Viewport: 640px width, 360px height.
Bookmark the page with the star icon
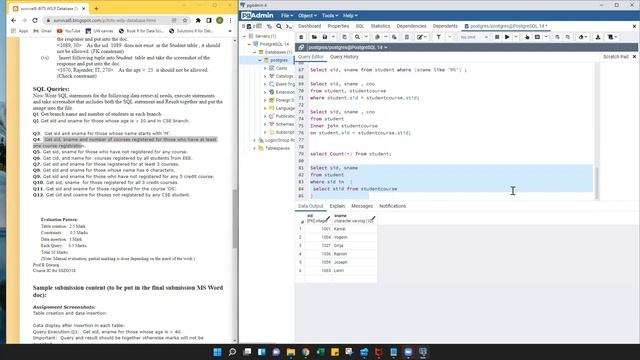tap(184, 20)
